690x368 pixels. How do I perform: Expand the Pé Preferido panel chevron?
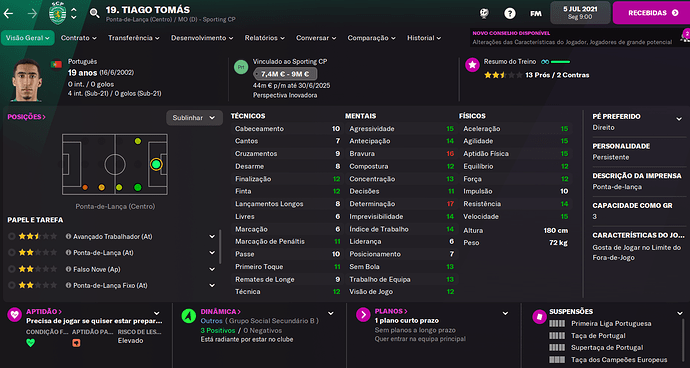pyautogui.click(x=679, y=119)
